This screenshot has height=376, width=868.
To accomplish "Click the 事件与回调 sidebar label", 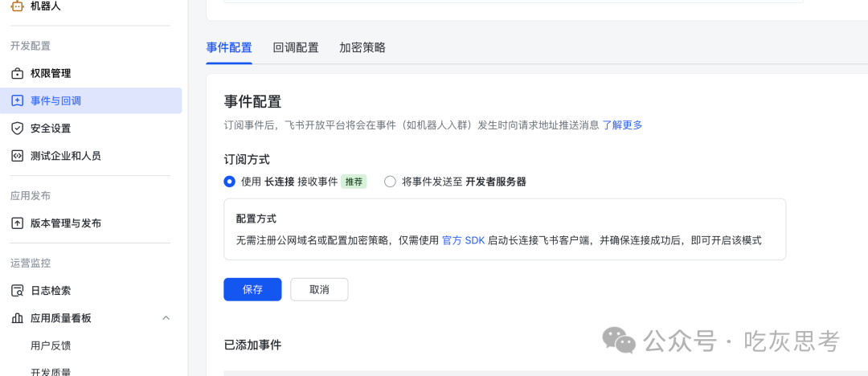I will coord(56,100).
